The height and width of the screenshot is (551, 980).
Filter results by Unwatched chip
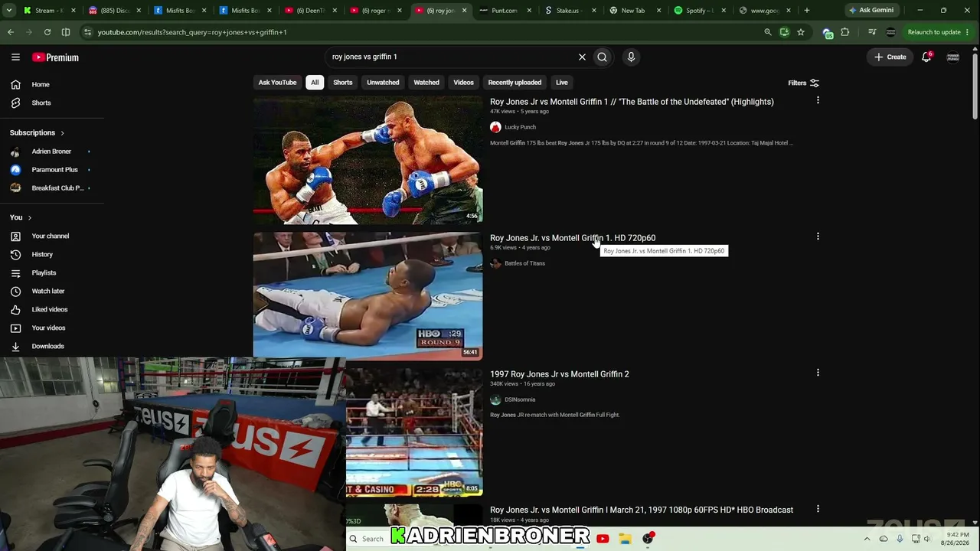click(x=383, y=83)
